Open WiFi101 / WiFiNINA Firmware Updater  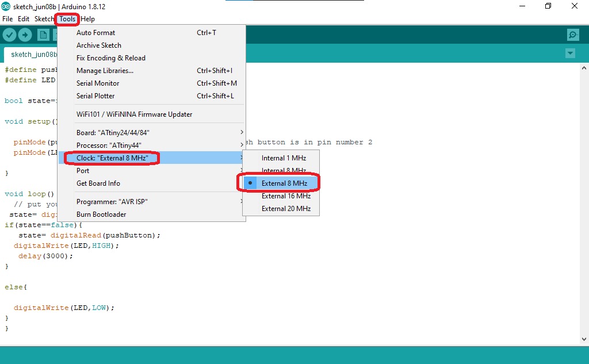(152, 114)
